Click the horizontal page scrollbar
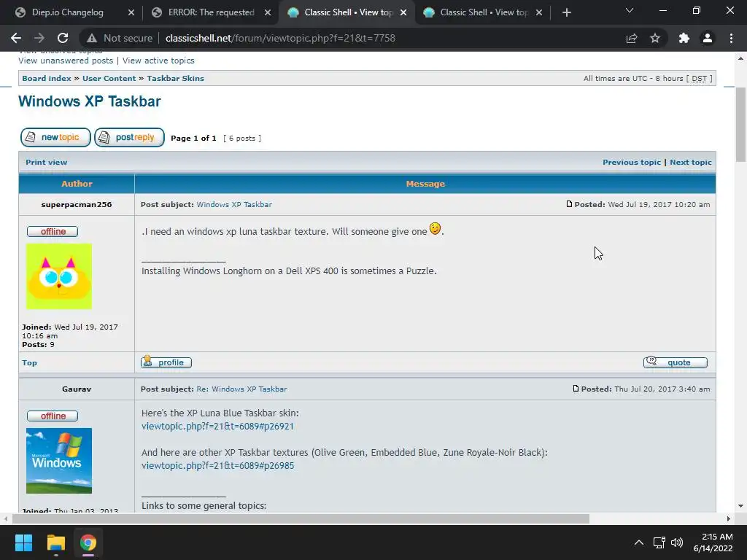The image size is (747, 560). click(x=301, y=518)
